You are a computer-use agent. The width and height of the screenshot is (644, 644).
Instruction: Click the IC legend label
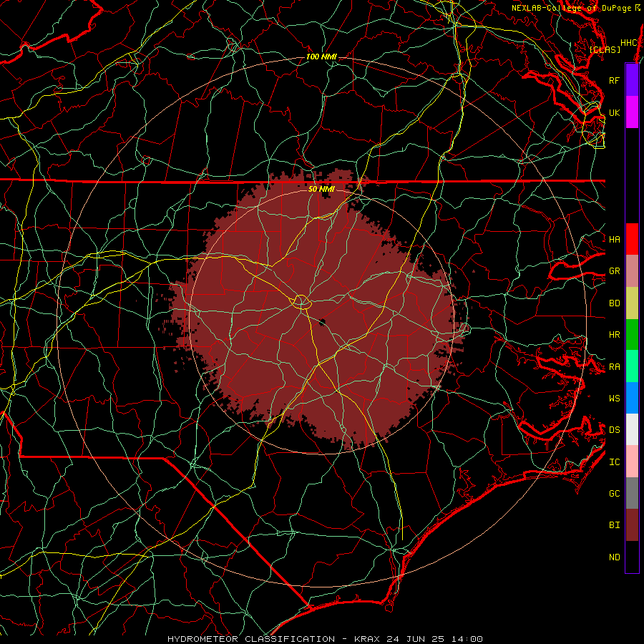615,462
